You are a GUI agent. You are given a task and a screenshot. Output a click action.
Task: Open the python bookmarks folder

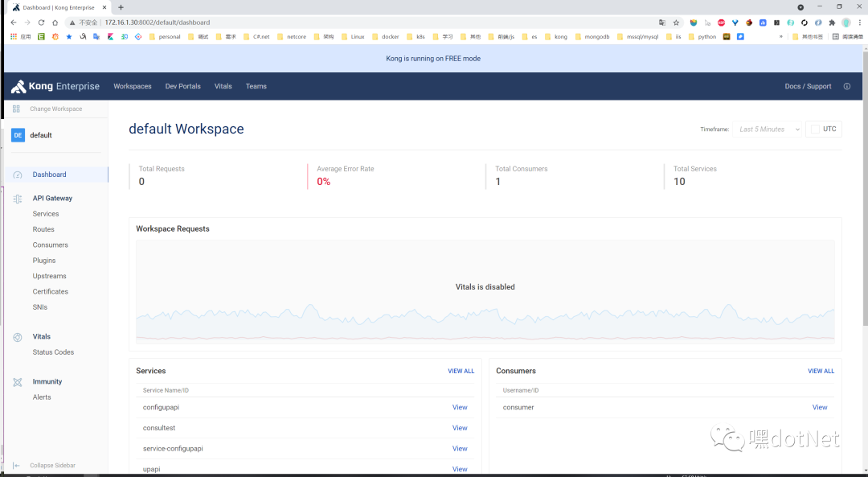pos(702,36)
